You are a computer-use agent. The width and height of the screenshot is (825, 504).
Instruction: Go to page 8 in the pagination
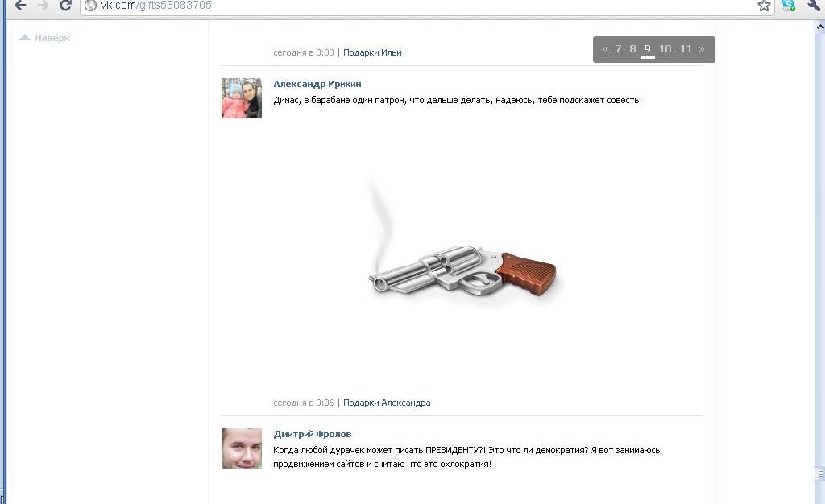(632, 49)
